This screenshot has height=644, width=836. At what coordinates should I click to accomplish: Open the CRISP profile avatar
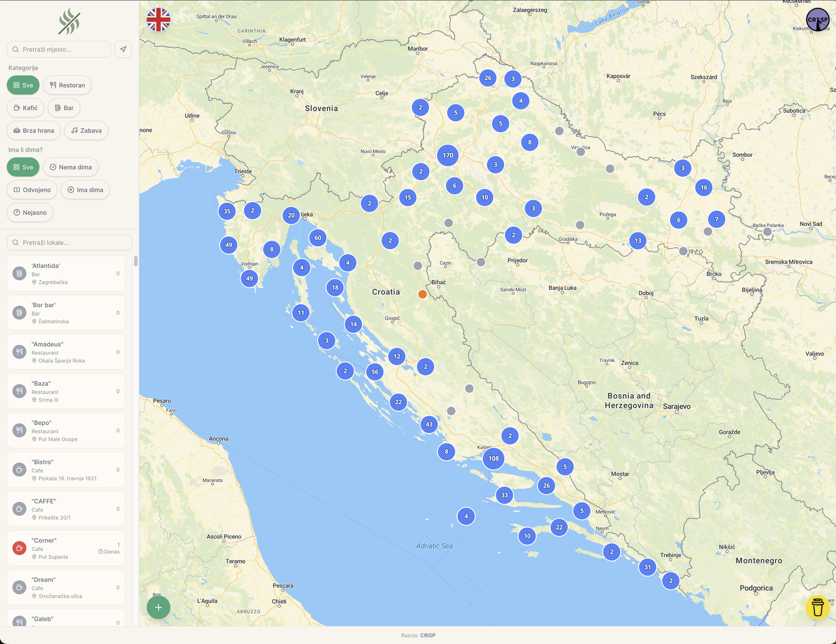[x=818, y=20]
